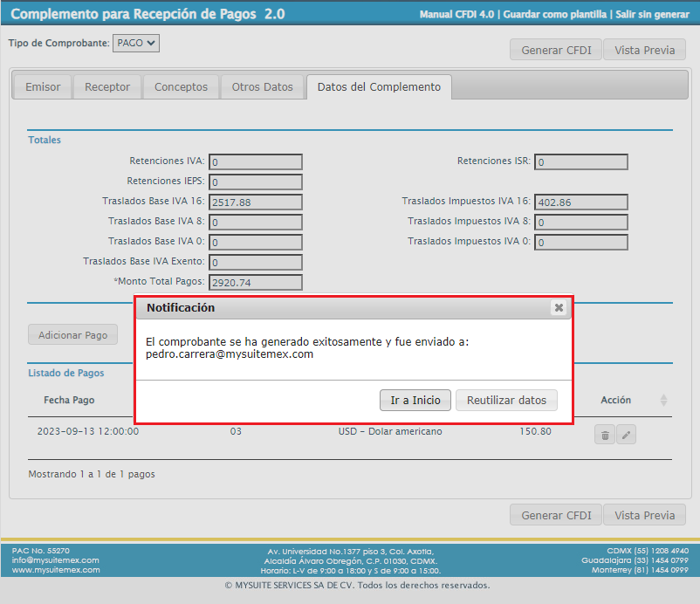Click the Monto Total Pagos field
700x604 pixels.
click(256, 283)
